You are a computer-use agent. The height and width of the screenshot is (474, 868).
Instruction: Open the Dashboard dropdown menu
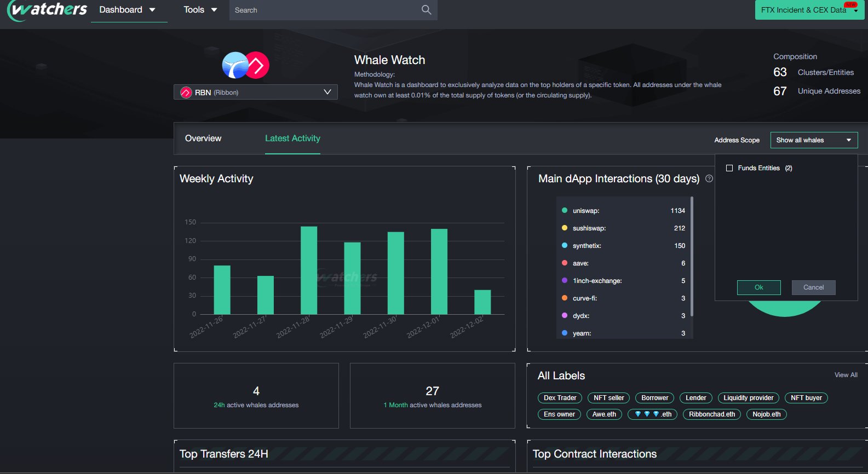click(x=127, y=10)
